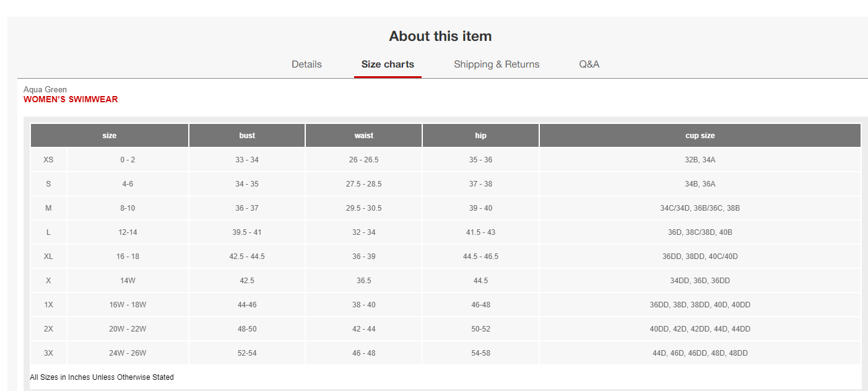Click the 'bust' column header
The width and height of the screenshot is (868, 391).
(247, 136)
